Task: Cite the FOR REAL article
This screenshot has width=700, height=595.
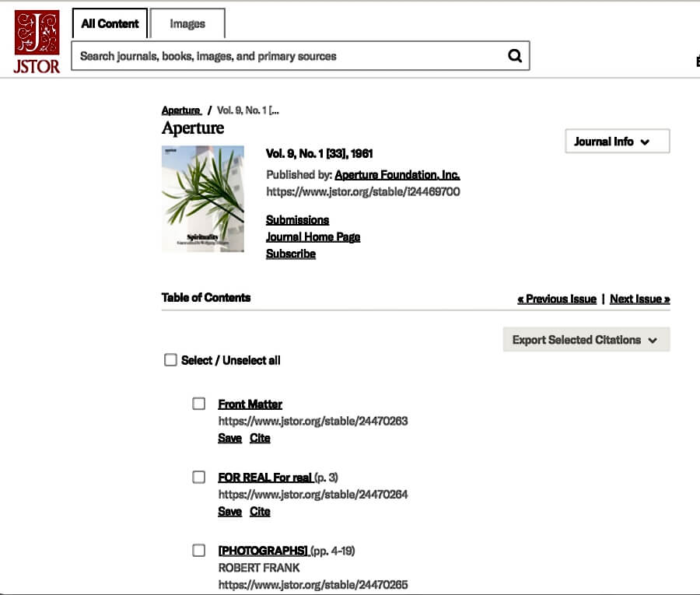Action: click(260, 512)
